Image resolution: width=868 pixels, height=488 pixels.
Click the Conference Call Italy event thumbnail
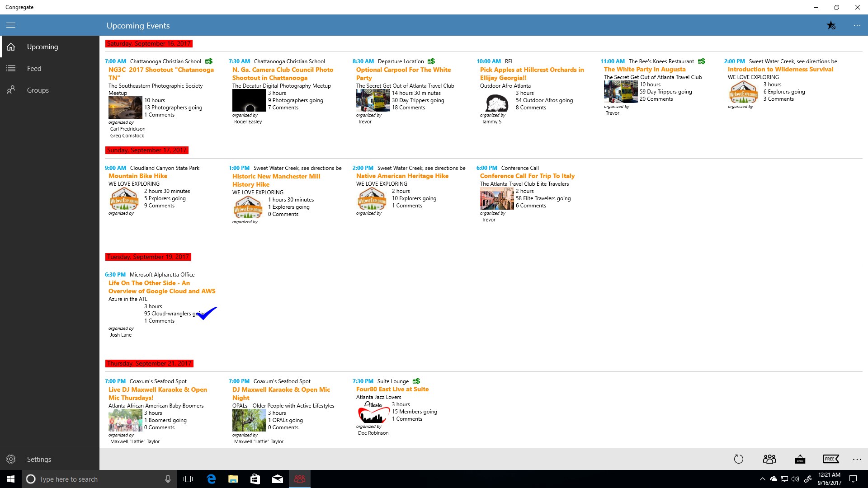click(497, 199)
